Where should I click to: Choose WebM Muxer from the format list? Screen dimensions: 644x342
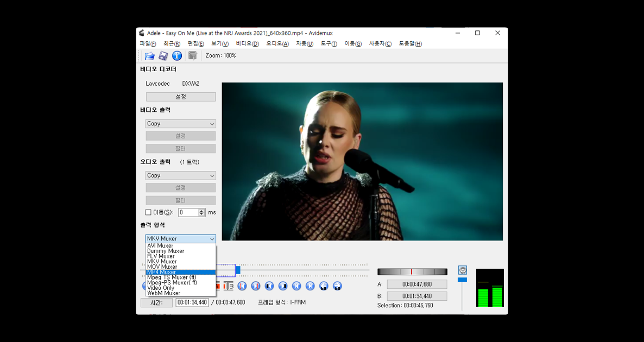click(181, 293)
